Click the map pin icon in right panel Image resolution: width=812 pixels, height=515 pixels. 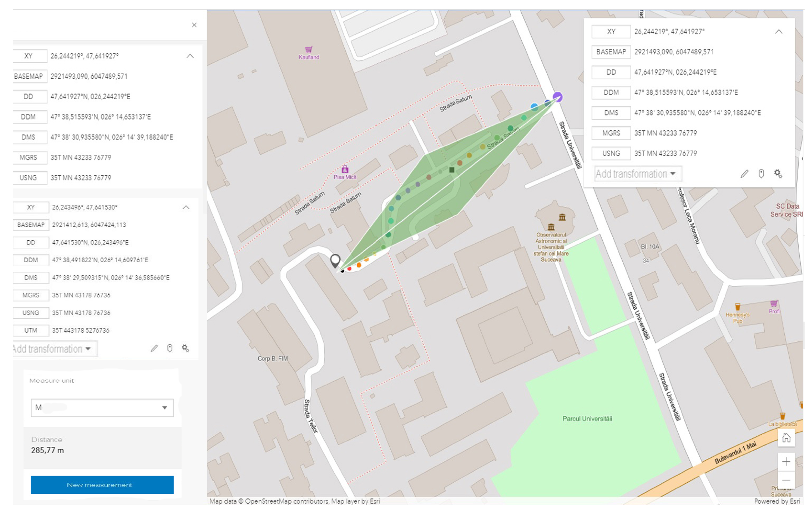pos(761,174)
